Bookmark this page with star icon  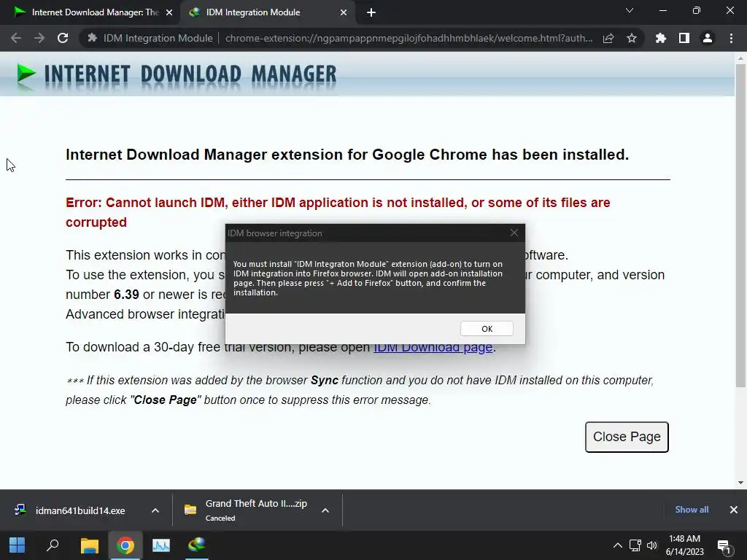click(632, 38)
